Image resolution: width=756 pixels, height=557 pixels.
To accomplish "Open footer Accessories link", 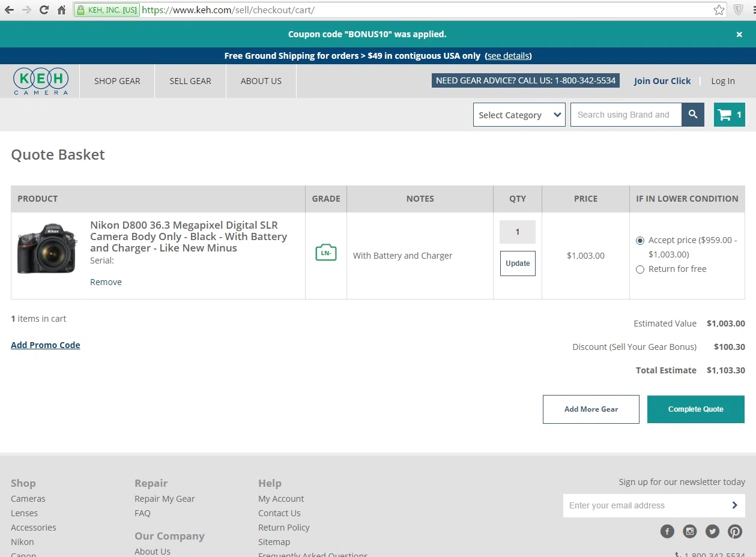I will click(x=34, y=528).
